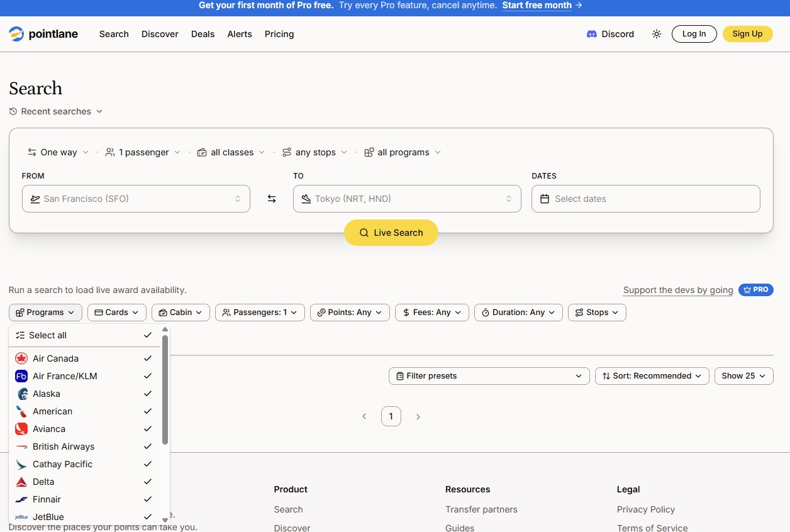Image resolution: width=790 pixels, height=532 pixels.
Task: Click the scroll down arrow in programs list
Action: click(165, 520)
